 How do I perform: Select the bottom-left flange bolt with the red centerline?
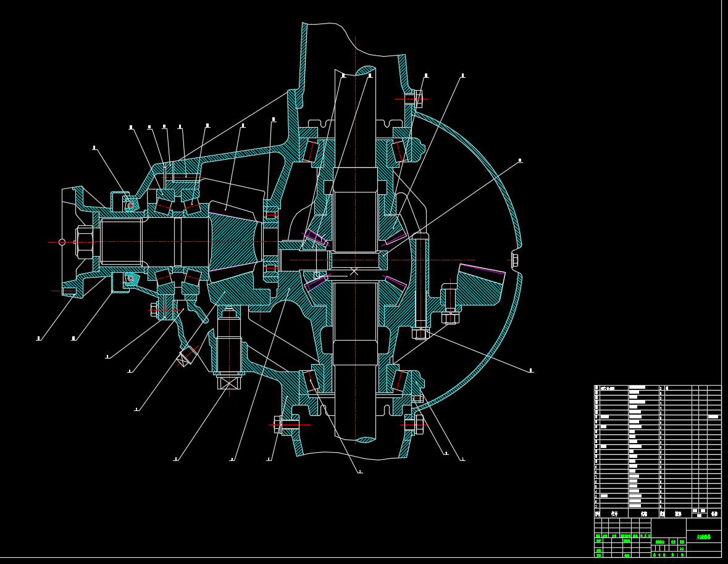tap(278, 425)
